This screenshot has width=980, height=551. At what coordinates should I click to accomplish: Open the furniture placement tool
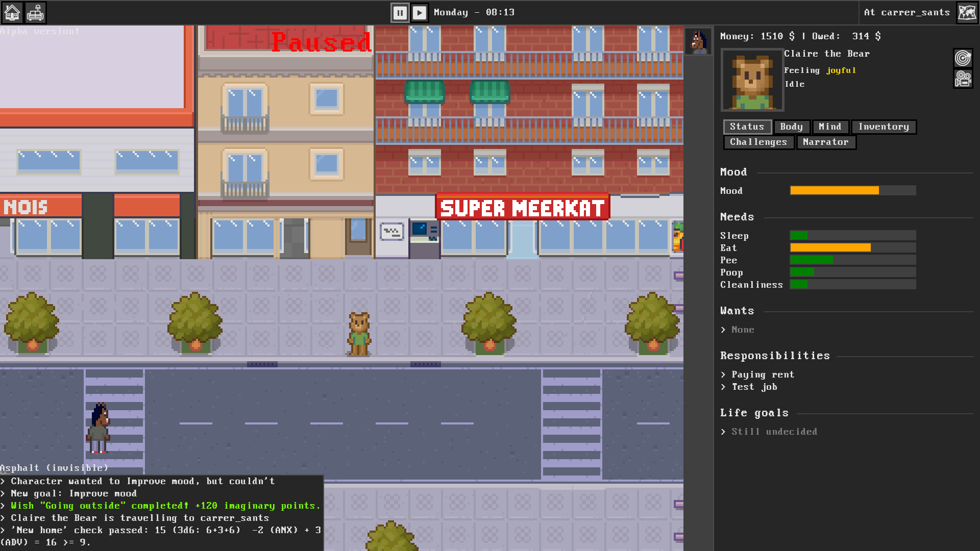coord(35,12)
